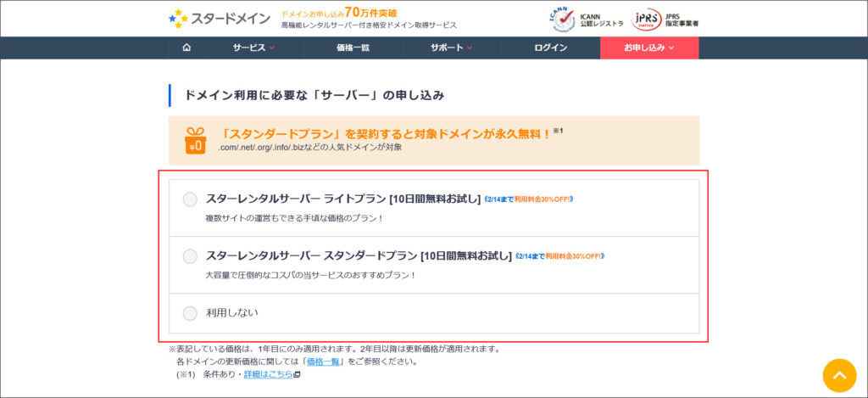The width and height of the screenshot is (868, 398).
Task: Expand the サービス navigation dropdown
Action: pyautogui.click(x=254, y=48)
